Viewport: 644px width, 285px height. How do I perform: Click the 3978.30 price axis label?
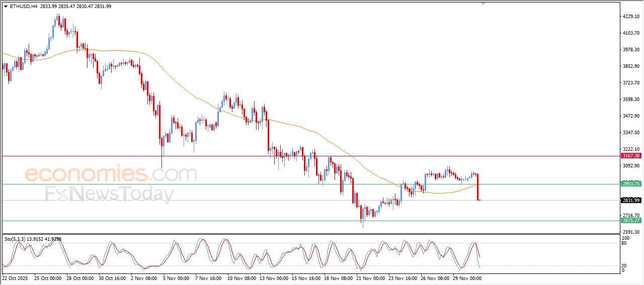[x=631, y=50]
